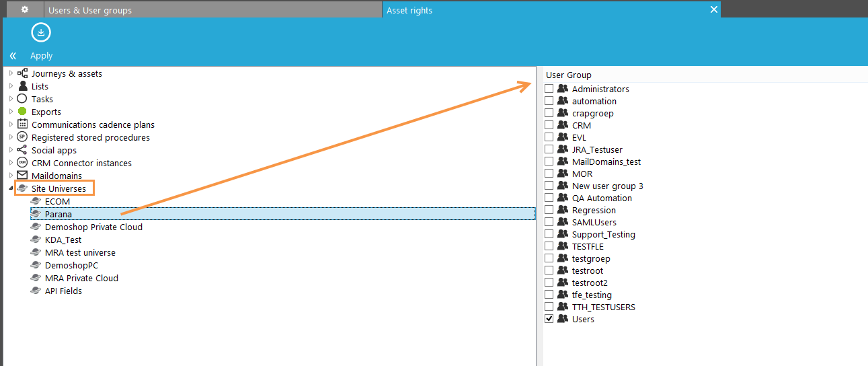Check the Administrators group checkbox
Image resolution: width=868 pixels, height=366 pixels.
(x=549, y=89)
